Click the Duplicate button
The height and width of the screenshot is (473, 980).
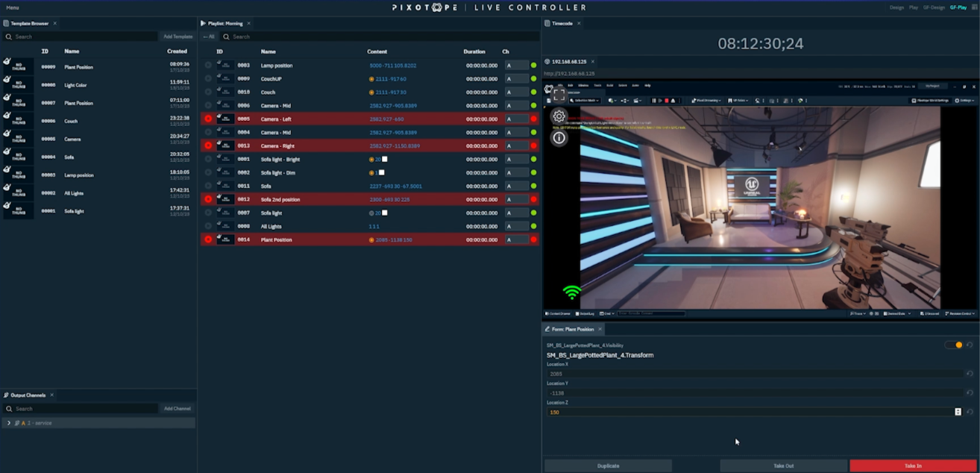(x=608, y=466)
